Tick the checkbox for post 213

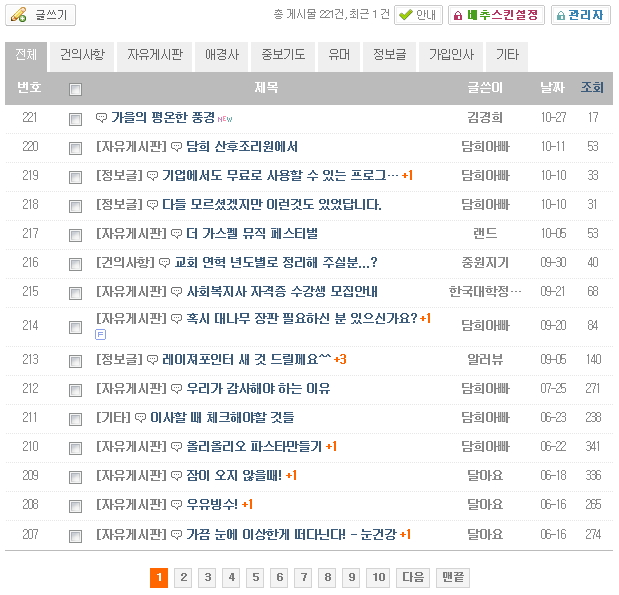(x=75, y=361)
